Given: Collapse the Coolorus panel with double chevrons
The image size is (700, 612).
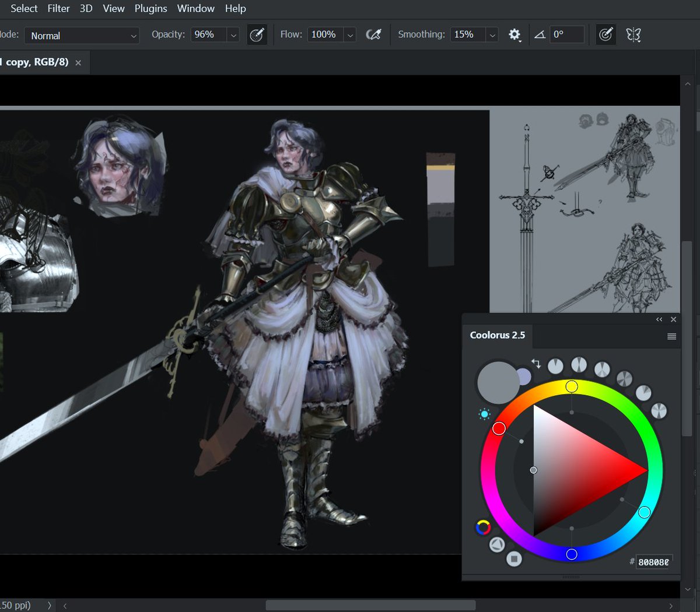Looking at the screenshot, I should (659, 319).
